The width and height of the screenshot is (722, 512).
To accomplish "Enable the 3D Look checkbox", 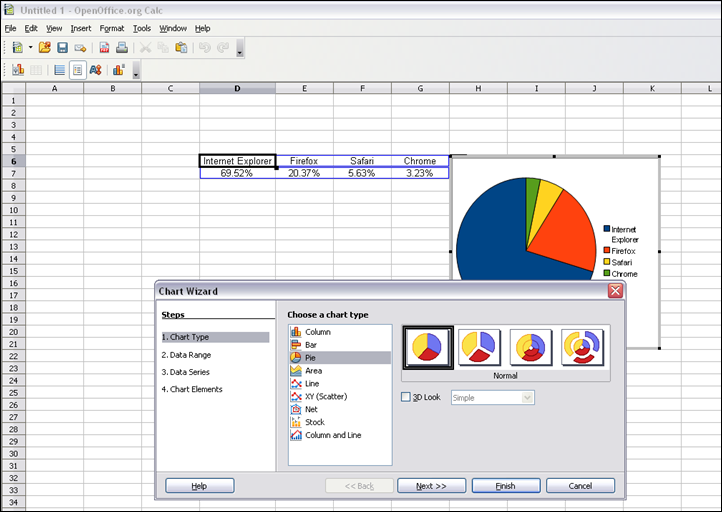I will click(406, 397).
